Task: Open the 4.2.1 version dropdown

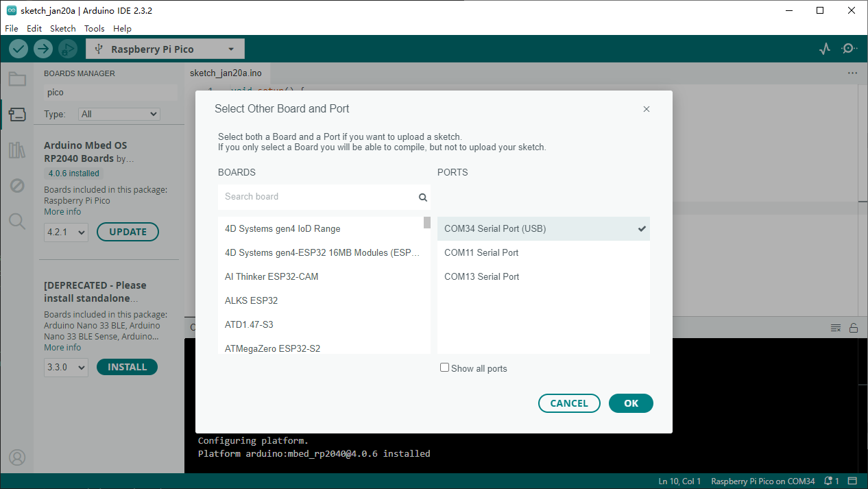Action: (x=66, y=232)
